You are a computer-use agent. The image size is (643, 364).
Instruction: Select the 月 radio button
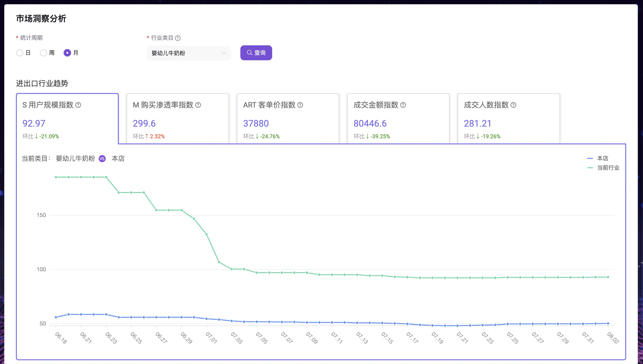[x=67, y=53]
